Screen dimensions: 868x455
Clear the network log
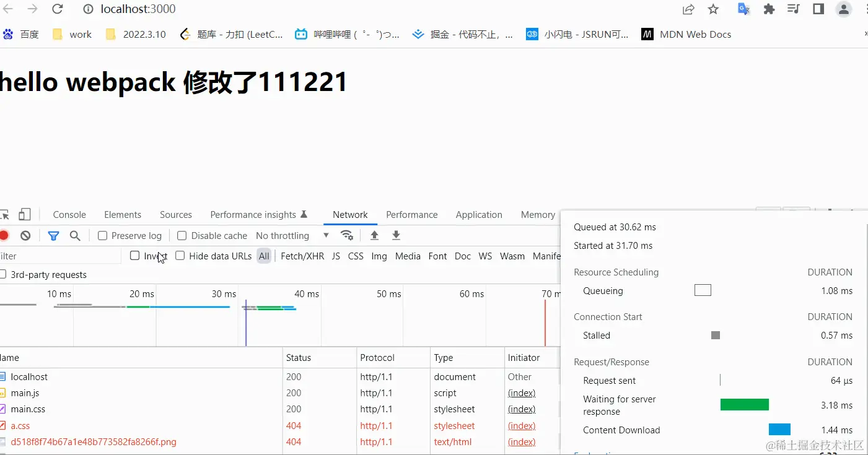[25, 235]
